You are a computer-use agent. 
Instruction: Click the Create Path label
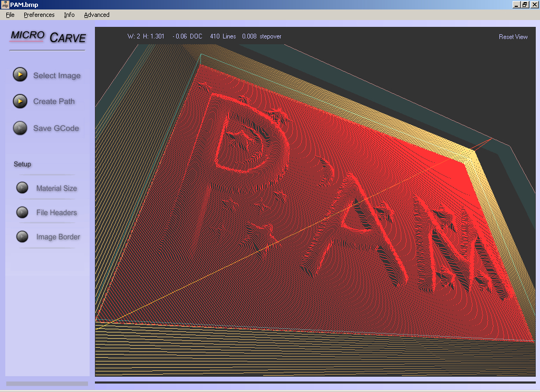tap(54, 101)
